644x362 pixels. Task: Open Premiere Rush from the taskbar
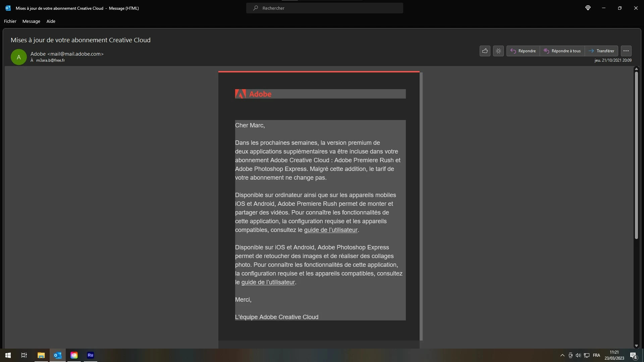click(x=90, y=355)
